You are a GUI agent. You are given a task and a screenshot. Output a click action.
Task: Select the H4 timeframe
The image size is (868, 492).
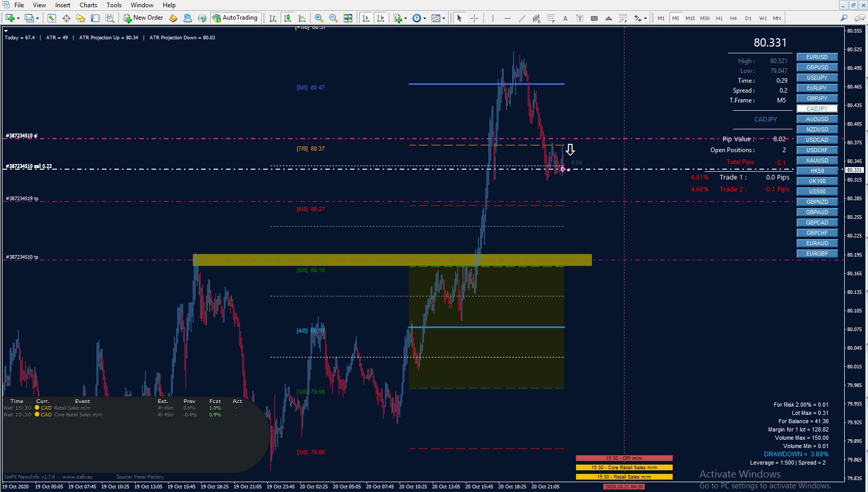point(734,18)
